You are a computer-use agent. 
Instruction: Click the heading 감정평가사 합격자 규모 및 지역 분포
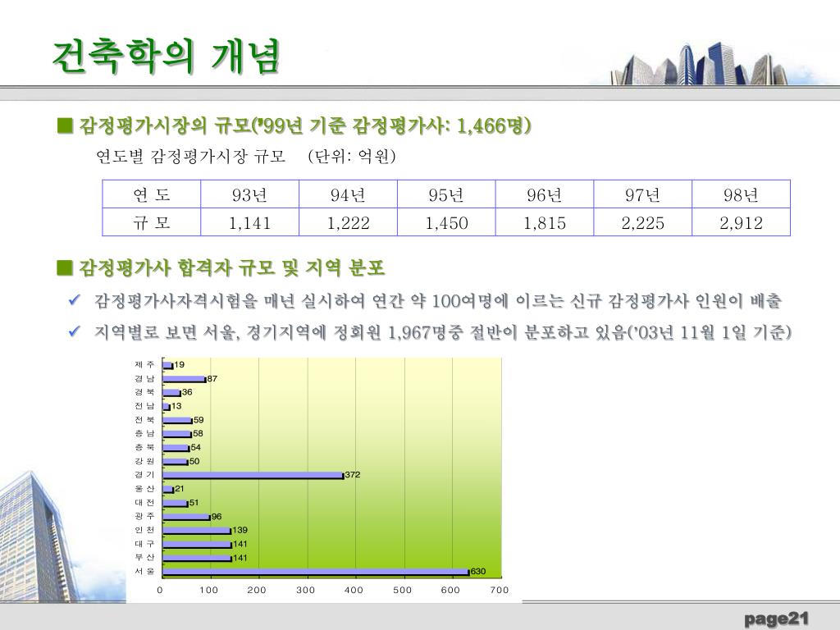click(x=232, y=267)
